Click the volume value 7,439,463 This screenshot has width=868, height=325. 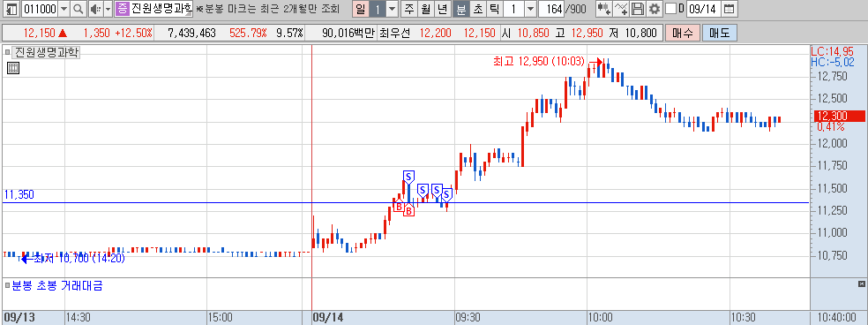[191, 33]
